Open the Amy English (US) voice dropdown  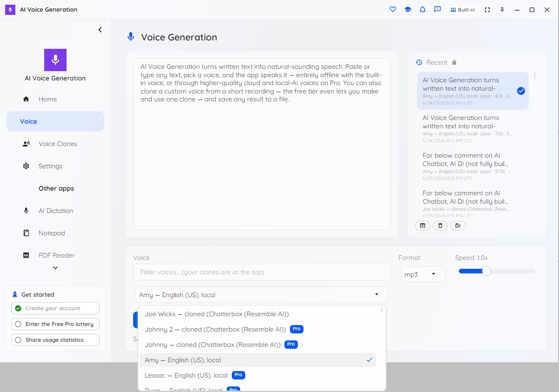tap(262, 295)
